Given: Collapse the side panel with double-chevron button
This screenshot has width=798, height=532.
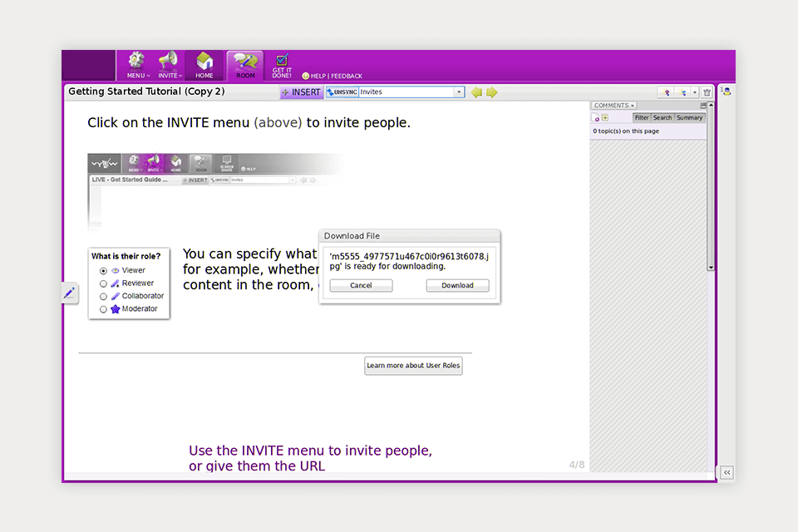Looking at the screenshot, I should click(727, 472).
